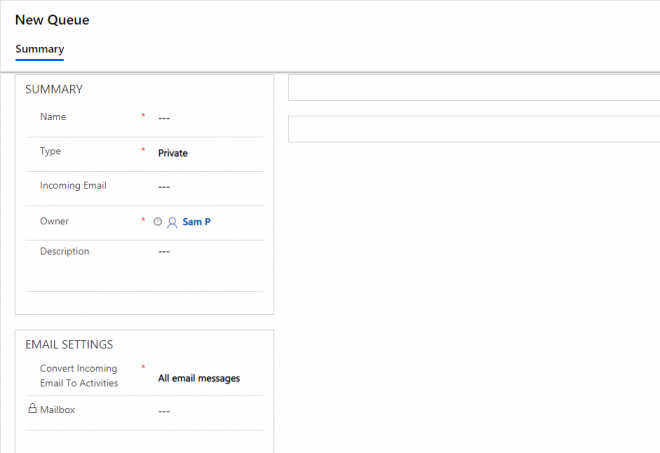Click the EMAIL SETTINGS section heading
This screenshot has height=453, width=660.
69,344
